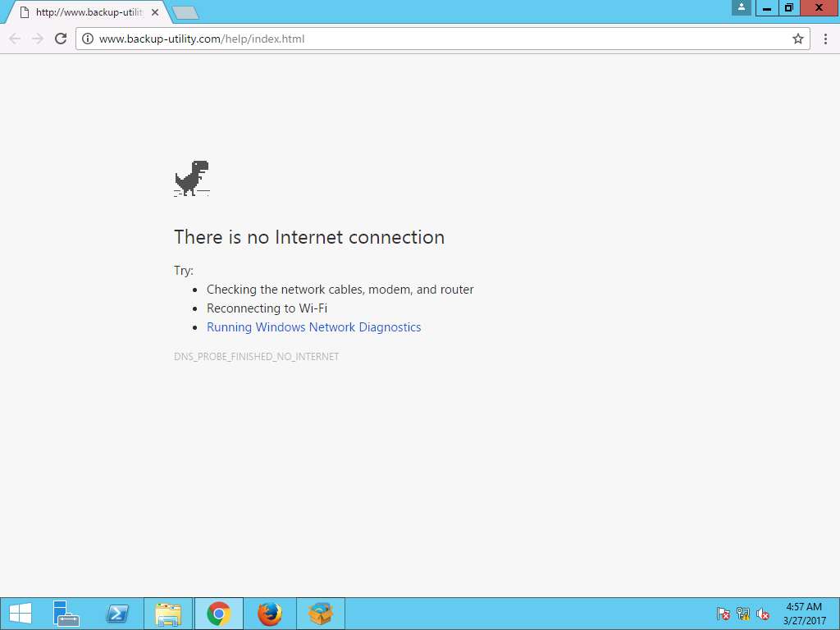Open File Explorer from taskbar
The image size is (840, 630).
click(167, 614)
